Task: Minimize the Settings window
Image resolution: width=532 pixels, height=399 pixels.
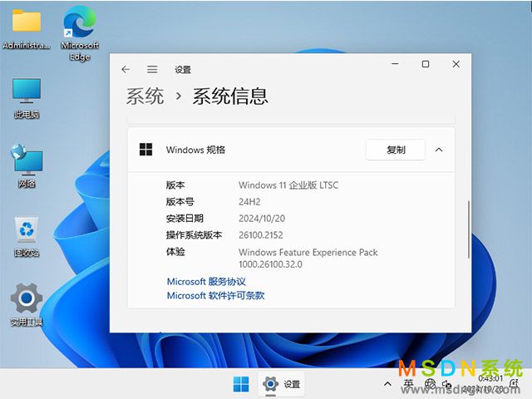Action: pos(395,64)
